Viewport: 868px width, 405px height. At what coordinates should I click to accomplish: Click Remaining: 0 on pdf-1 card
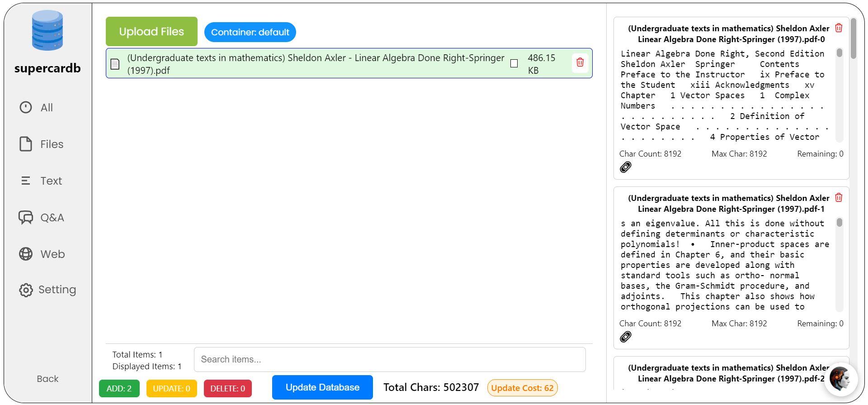tap(820, 324)
